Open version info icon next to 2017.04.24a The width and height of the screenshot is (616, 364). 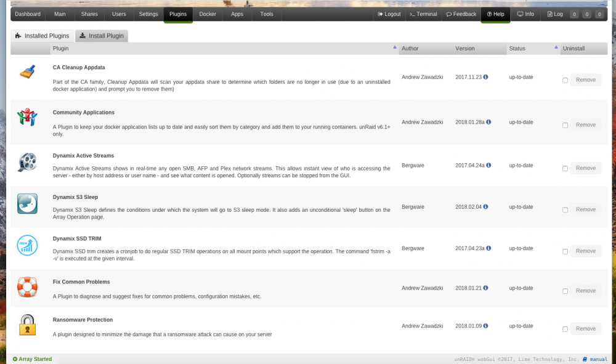pyautogui.click(x=488, y=165)
